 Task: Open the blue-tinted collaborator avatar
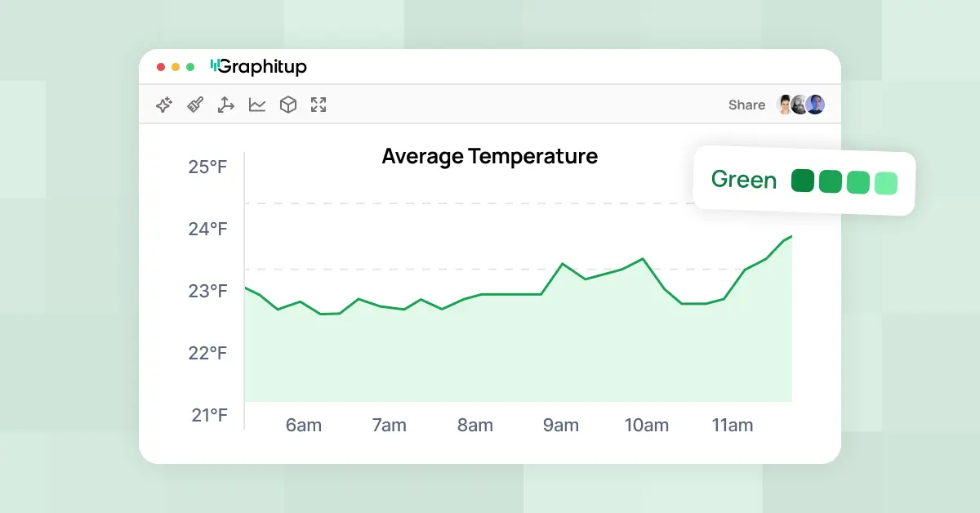pos(815,105)
